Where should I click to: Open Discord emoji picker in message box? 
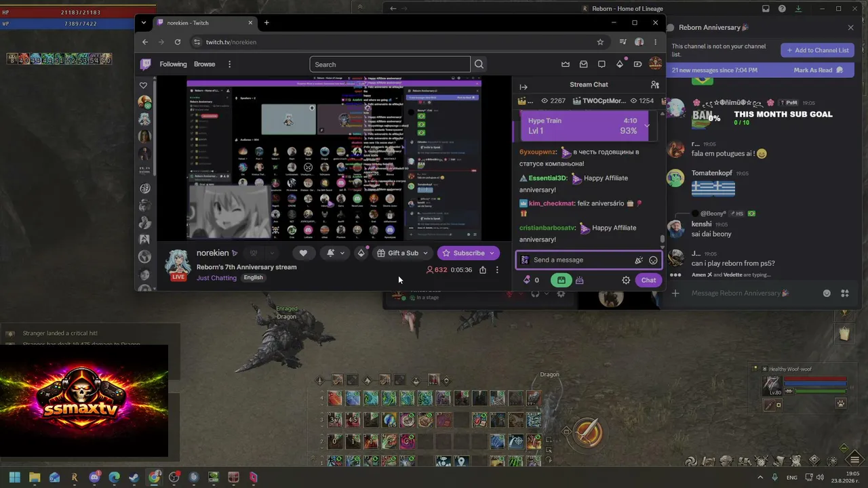tap(827, 293)
